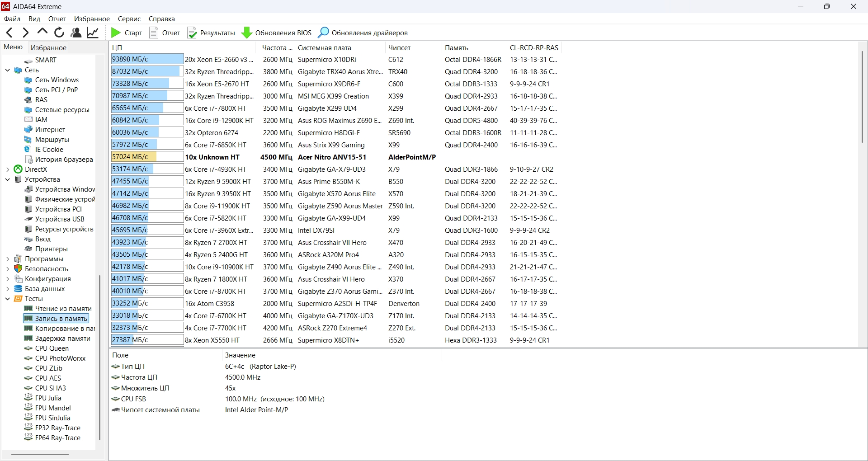Select the CPU AES benchmark

[42, 378]
